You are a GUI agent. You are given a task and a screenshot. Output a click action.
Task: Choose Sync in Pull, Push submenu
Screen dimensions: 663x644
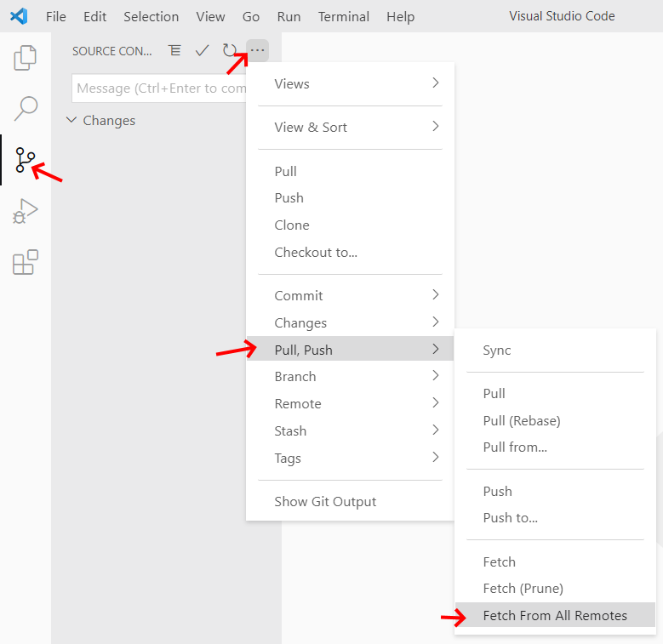click(497, 350)
